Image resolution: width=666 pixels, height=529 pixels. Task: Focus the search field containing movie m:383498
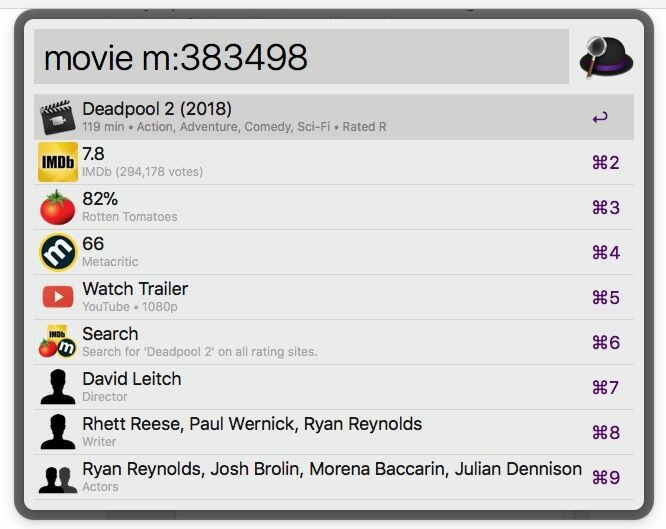click(301, 57)
